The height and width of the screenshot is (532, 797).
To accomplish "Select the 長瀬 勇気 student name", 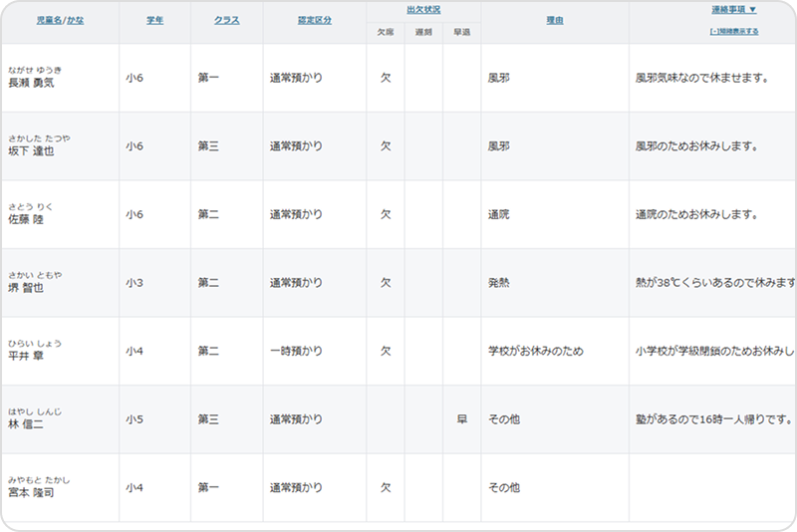I will click(x=32, y=84).
